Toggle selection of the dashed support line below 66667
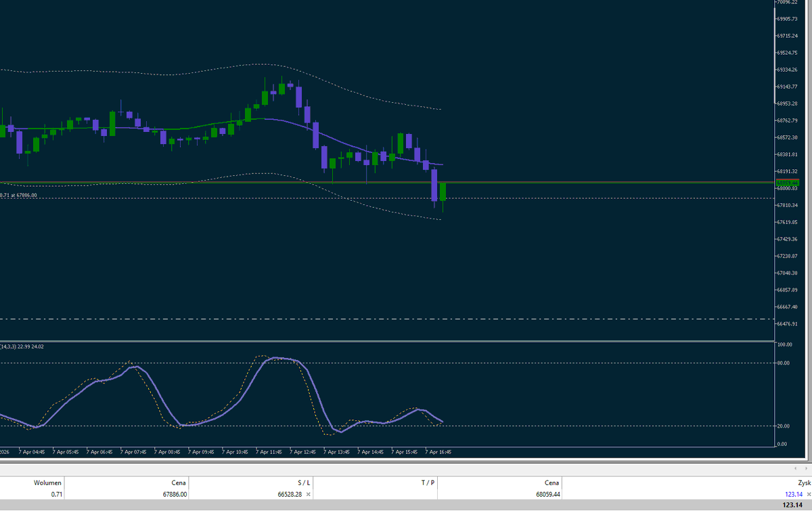 coord(271,317)
